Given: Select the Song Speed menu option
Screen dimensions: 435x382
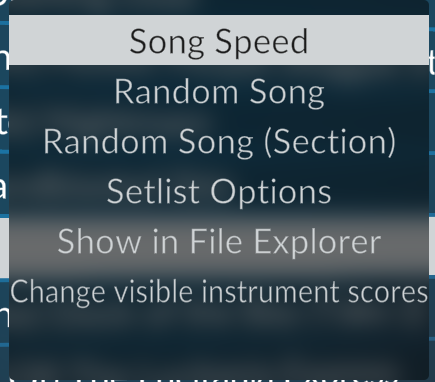Looking at the screenshot, I should coord(219,40).
